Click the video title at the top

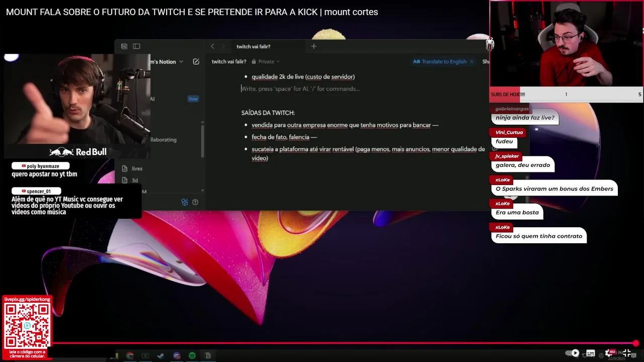pyautogui.click(x=192, y=12)
